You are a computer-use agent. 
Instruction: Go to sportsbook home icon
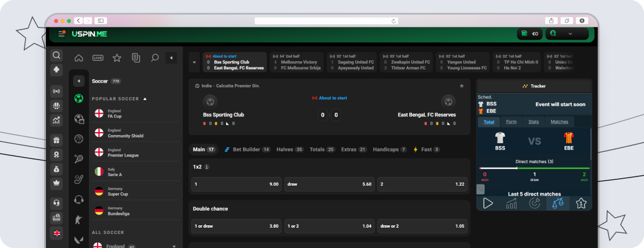tap(79, 58)
